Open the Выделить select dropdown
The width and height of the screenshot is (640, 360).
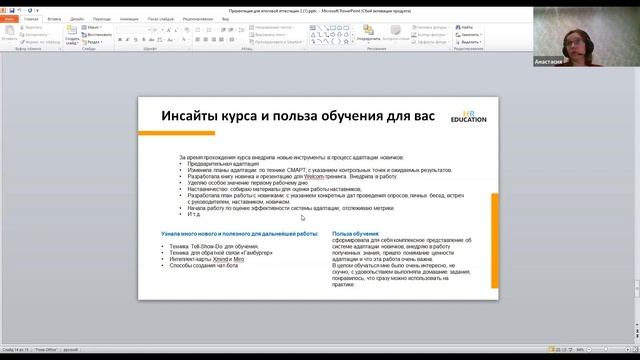click(x=469, y=42)
